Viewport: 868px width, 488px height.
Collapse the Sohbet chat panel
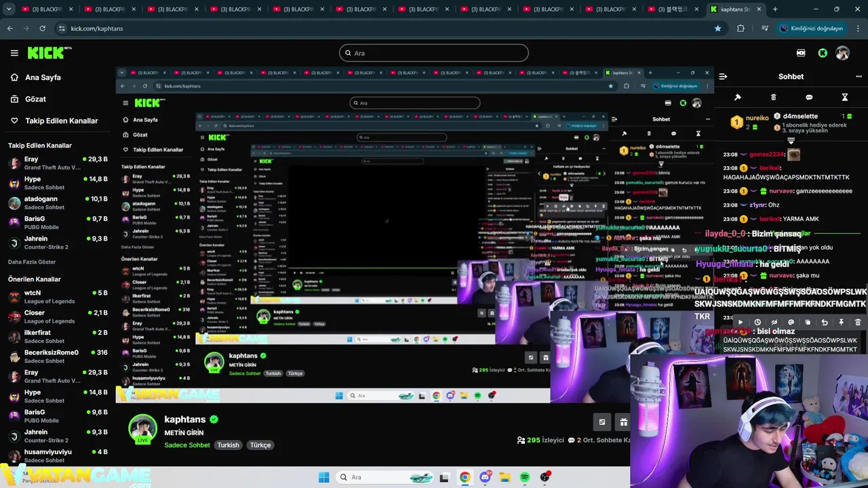tap(723, 77)
